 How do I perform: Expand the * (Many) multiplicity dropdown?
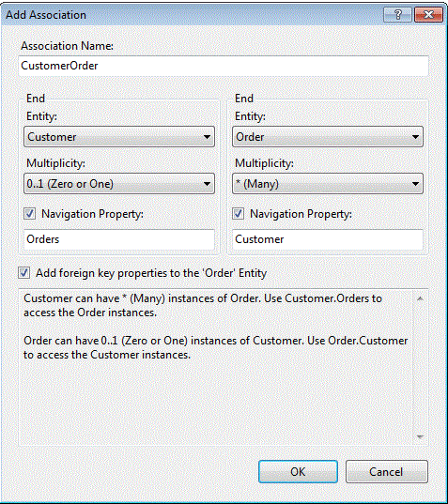(328, 184)
